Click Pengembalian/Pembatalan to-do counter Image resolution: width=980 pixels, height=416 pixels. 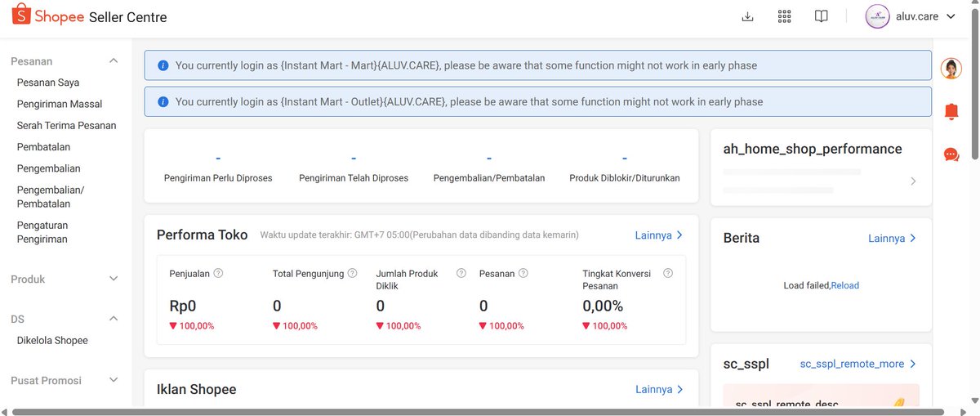pos(489,168)
